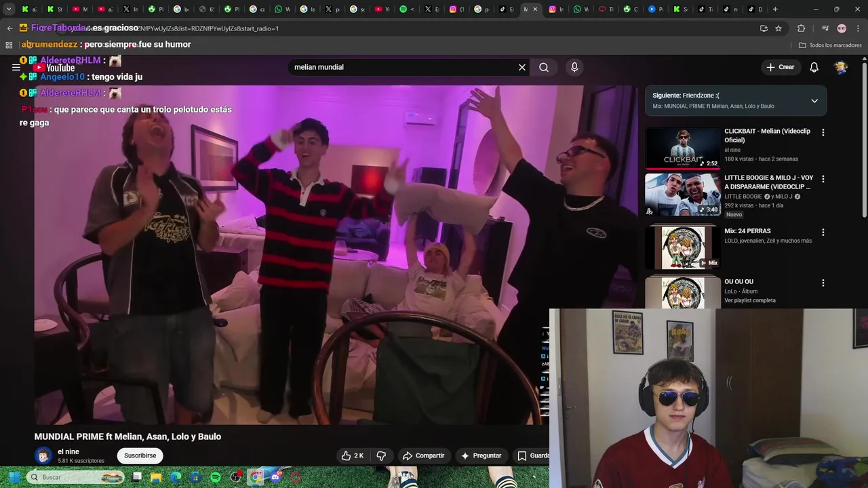Go to YouTube home via the logo
Viewport: 868px width, 488px height.
[54, 67]
